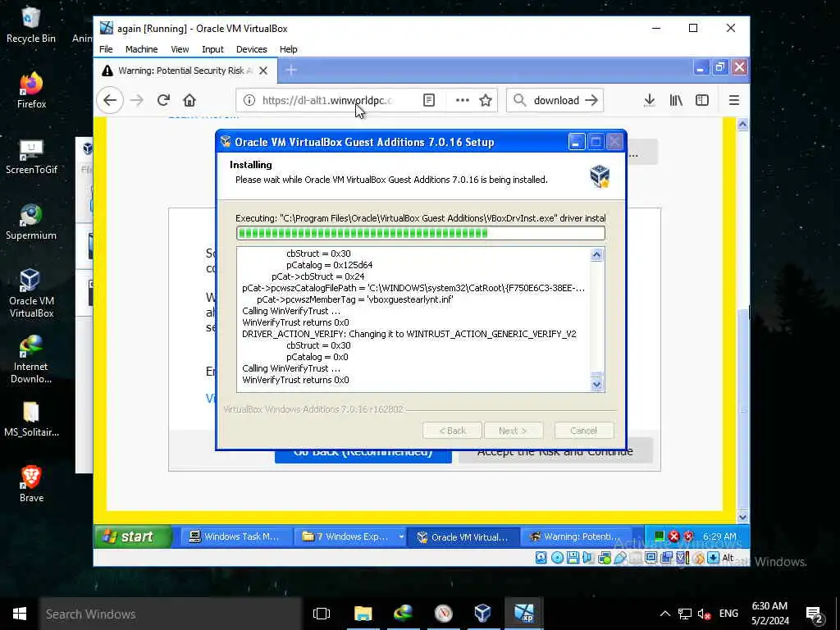The height and width of the screenshot is (630, 840).
Task: Click USB devices indicator in VirtualBox status bar
Action: (620, 558)
